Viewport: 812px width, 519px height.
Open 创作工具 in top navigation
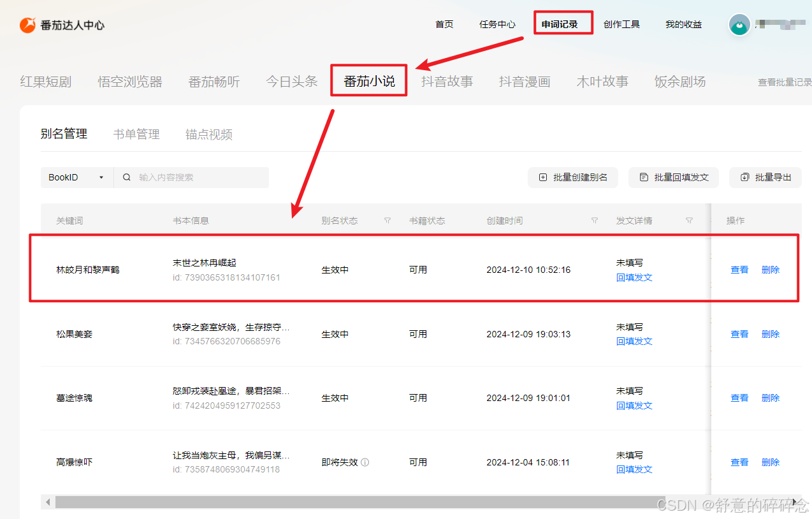point(621,24)
